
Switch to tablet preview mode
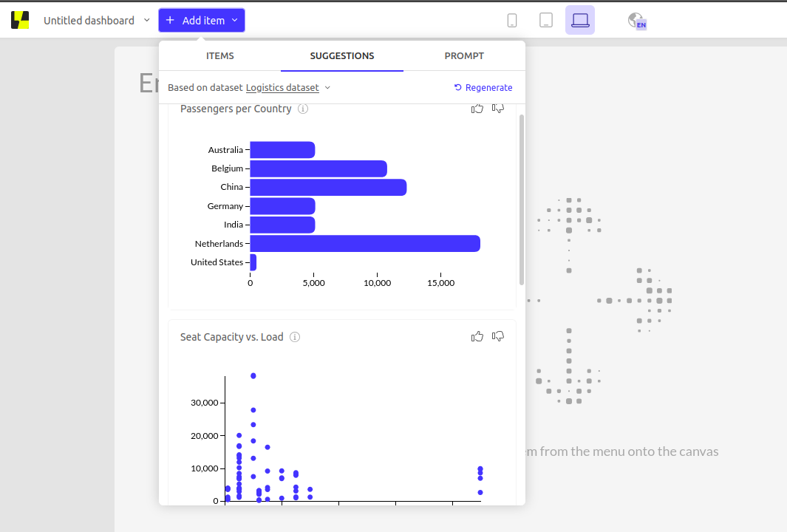point(546,21)
